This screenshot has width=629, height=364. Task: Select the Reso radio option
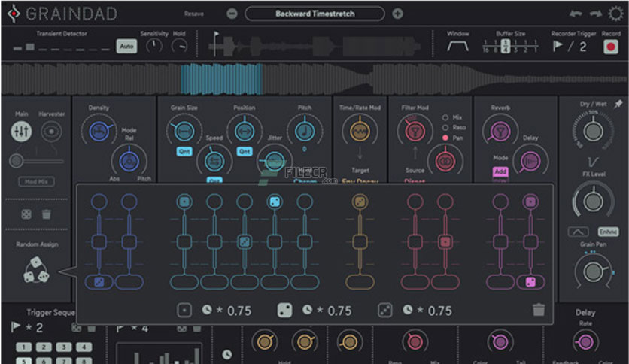tap(445, 128)
